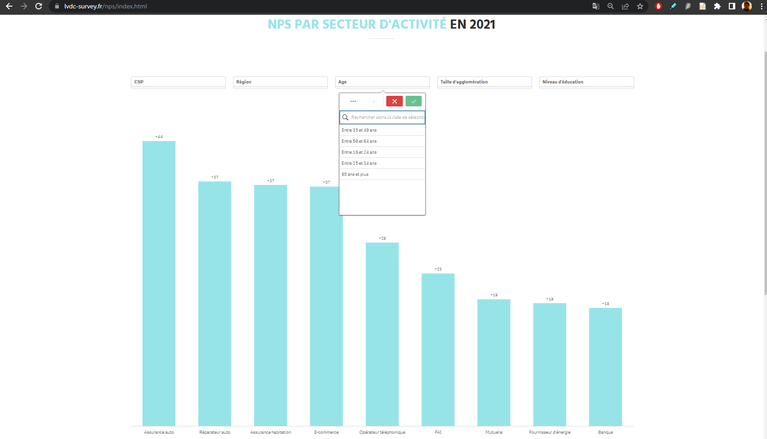Open the translate page icon
The height and width of the screenshot is (439, 767).
tap(595, 6)
